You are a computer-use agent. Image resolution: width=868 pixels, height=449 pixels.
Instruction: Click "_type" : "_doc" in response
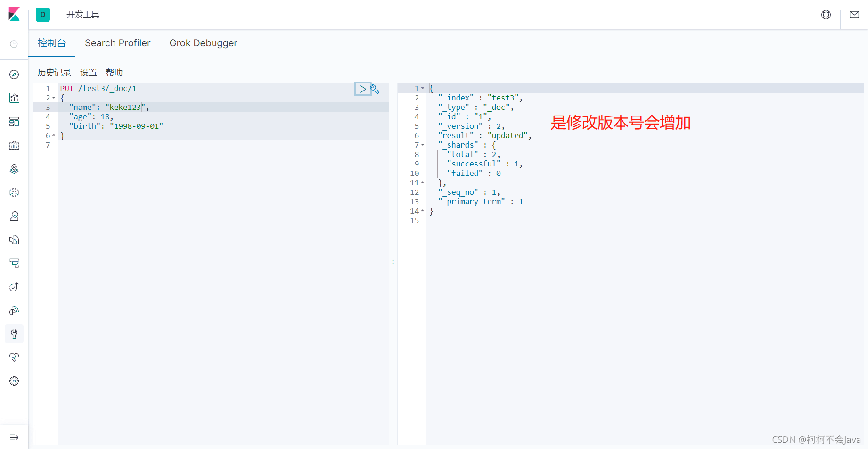pos(476,107)
